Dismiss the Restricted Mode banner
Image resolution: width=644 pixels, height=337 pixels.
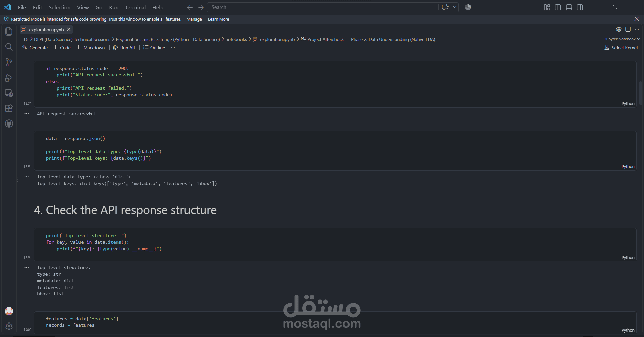click(x=637, y=19)
